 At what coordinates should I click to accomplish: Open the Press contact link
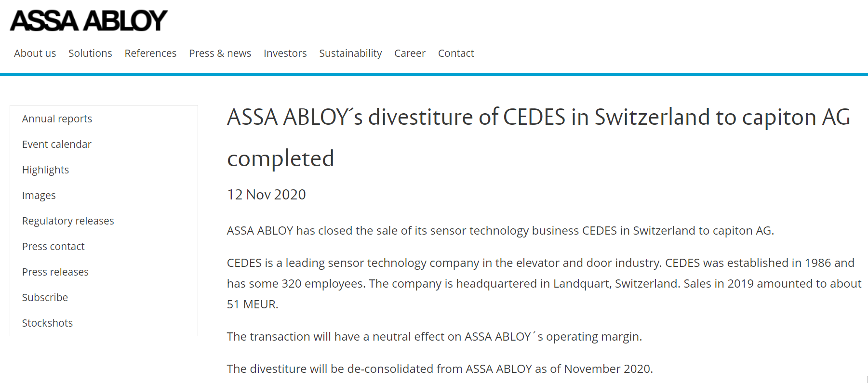(53, 246)
